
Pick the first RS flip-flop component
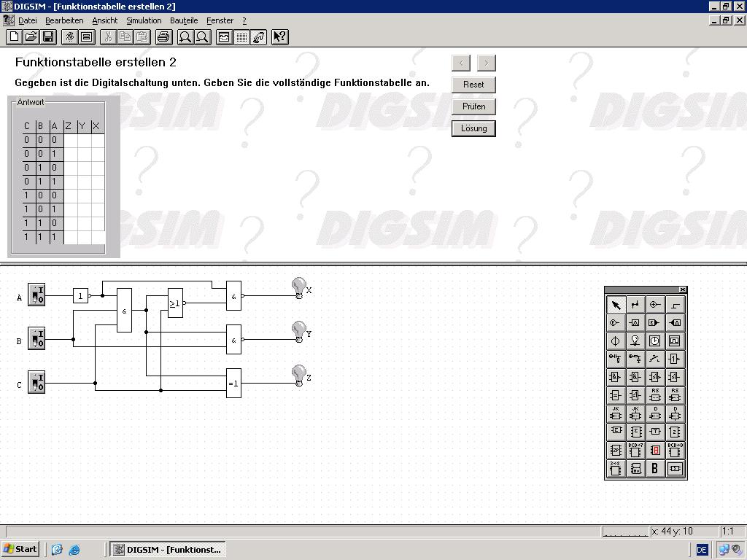click(654, 395)
